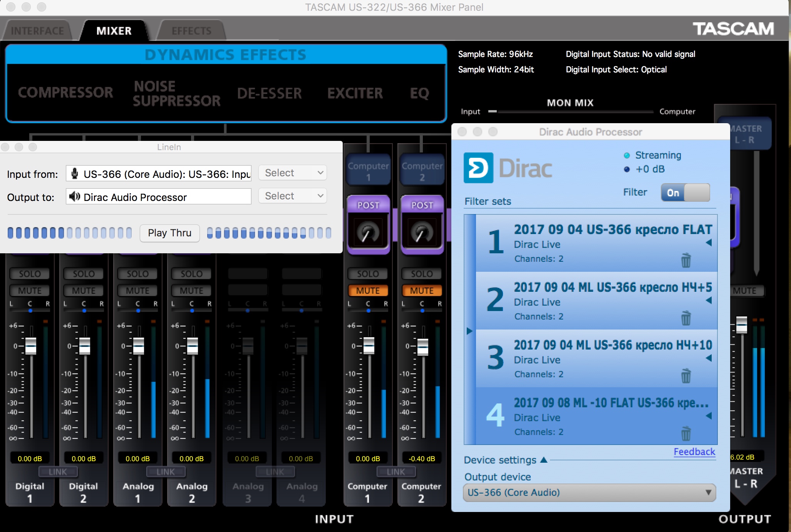Screen dimensions: 791x532
Task: Open the Feedback link
Action: pyautogui.click(x=694, y=452)
